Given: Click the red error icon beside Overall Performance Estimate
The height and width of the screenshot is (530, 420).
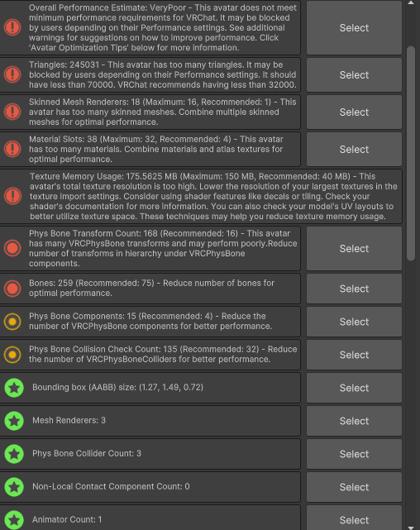Looking at the screenshot, I should click(x=12, y=27).
